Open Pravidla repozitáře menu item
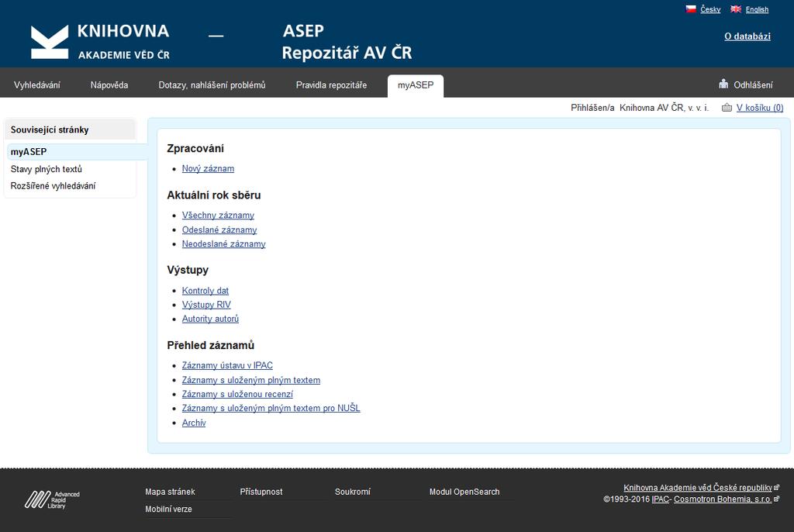The height and width of the screenshot is (532, 794). tap(331, 85)
